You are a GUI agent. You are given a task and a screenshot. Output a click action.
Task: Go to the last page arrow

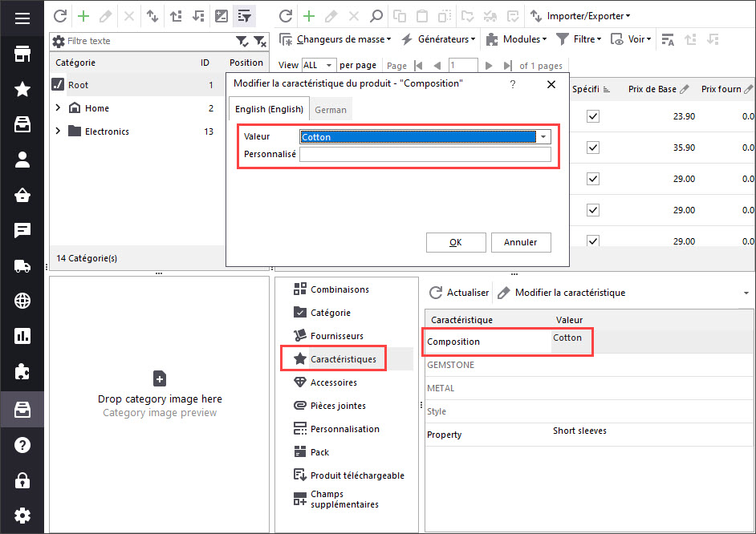click(507, 66)
